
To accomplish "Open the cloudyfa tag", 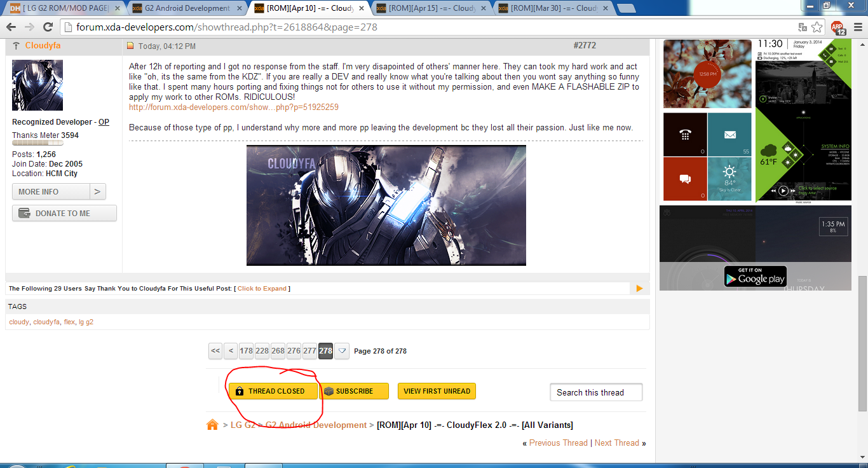I will [46, 322].
